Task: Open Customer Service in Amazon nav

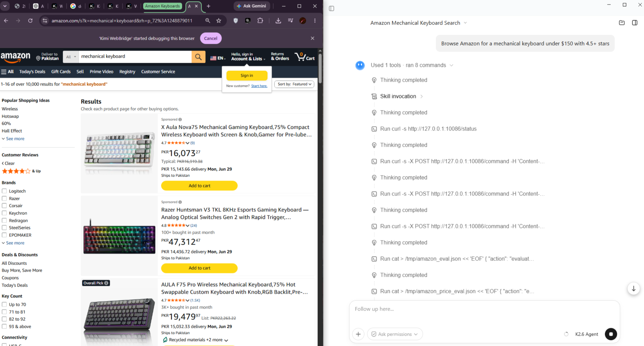Action: [158, 72]
